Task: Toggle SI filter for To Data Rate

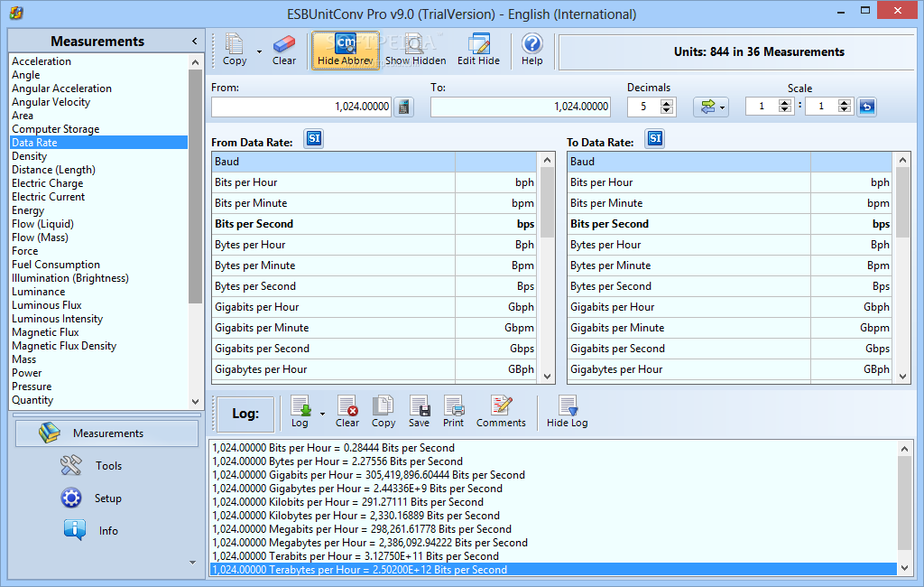Action: pyautogui.click(x=655, y=139)
